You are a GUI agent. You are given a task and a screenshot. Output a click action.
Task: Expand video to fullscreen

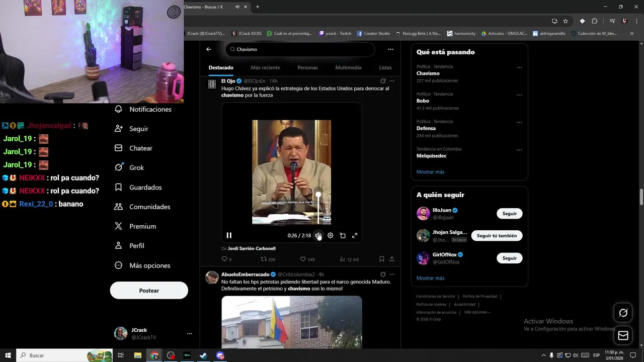click(355, 235)
